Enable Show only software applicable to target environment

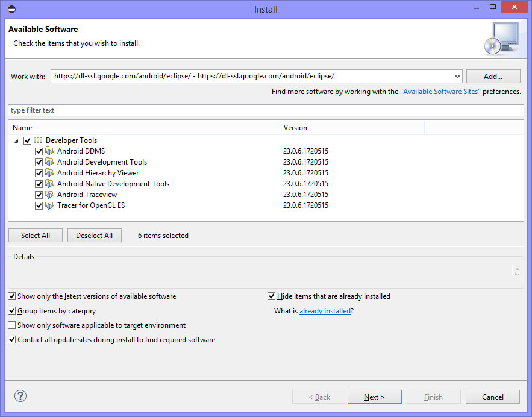tap(12, 325)
